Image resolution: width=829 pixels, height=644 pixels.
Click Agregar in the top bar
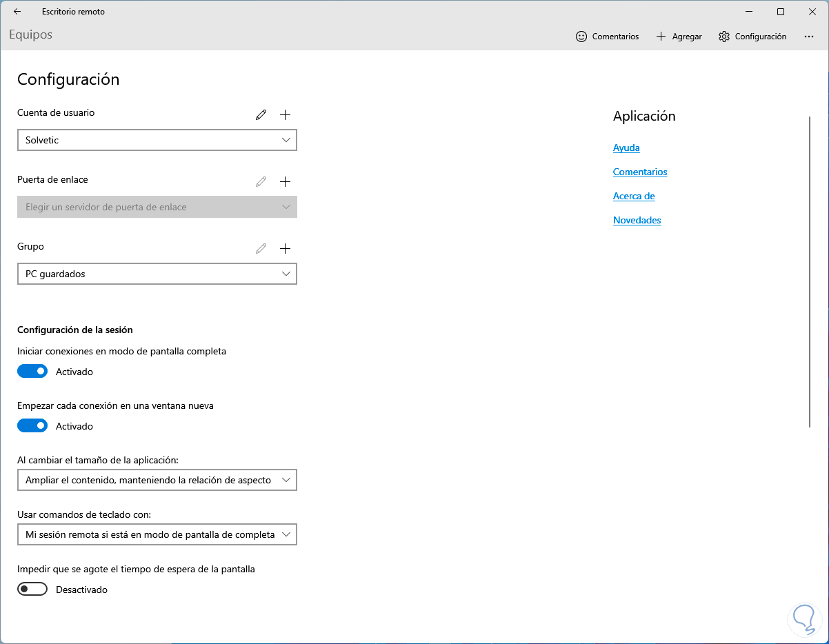pyautogui.click(x=679, y=37)
